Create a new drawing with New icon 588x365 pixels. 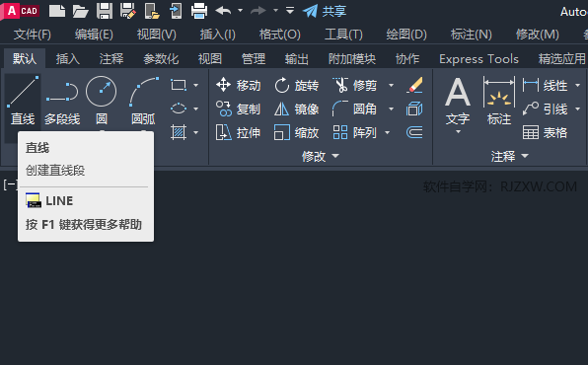point(57,11)
